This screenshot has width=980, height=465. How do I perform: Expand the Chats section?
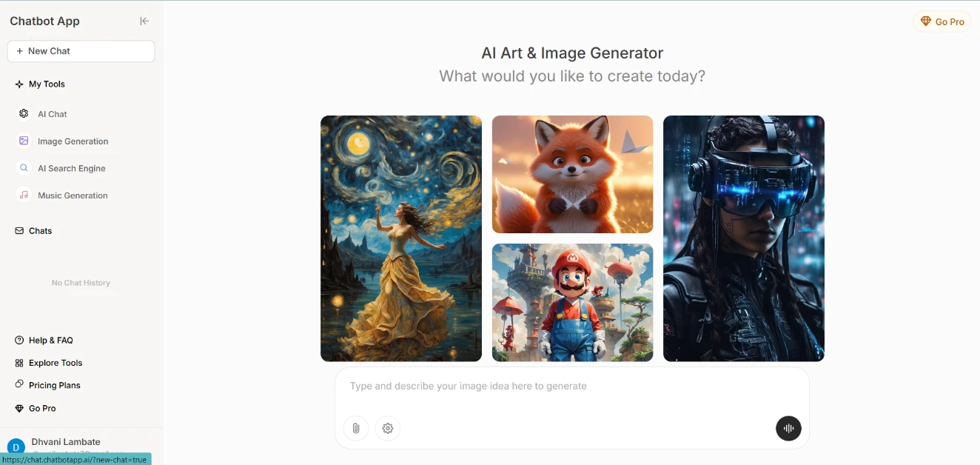click(x=34, y=231)
